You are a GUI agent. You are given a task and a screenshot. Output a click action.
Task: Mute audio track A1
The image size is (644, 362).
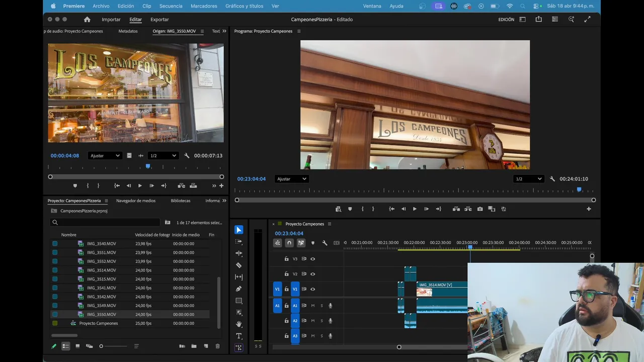click(x=312, y=306)
